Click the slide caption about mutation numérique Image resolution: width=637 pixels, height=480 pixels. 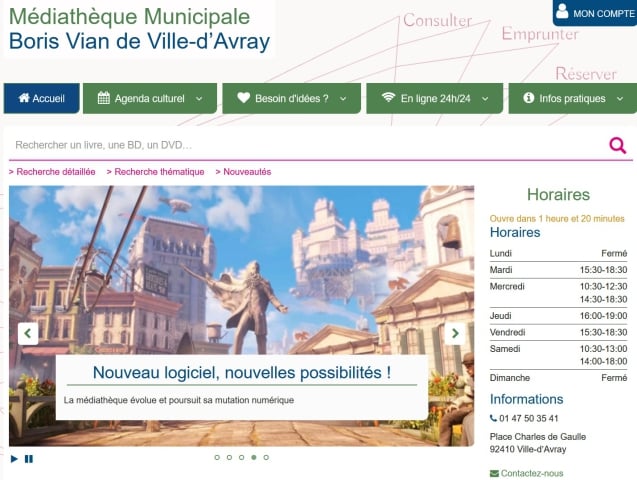click(x=179, y=400)
